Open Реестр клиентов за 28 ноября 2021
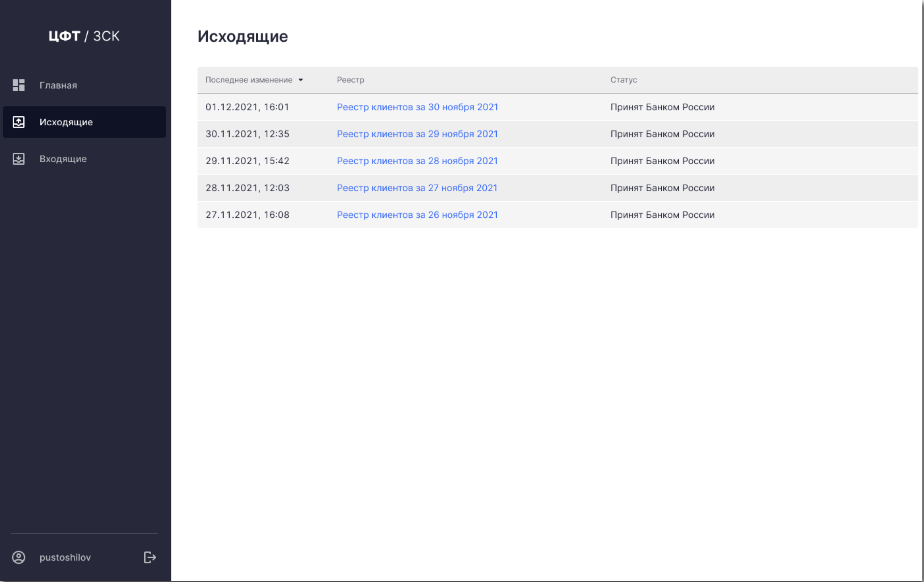The width and height of the screenshot is (924, 582). pos(417,161)
